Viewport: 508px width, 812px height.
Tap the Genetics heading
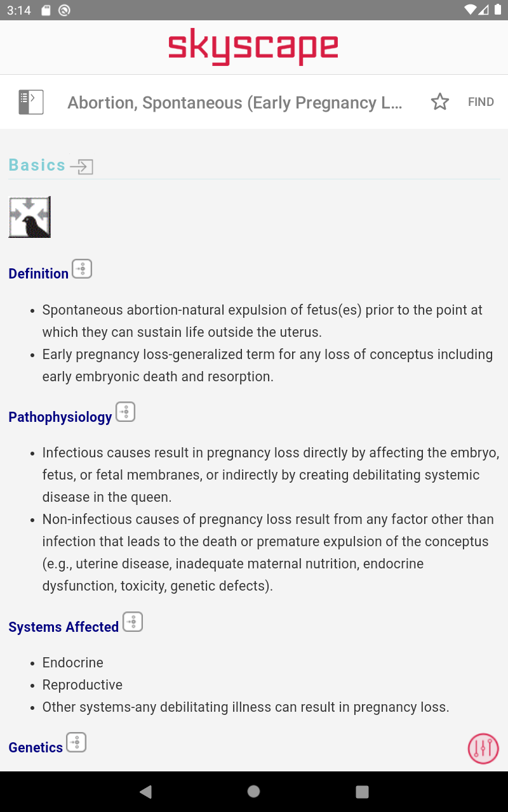pos(36,747)
